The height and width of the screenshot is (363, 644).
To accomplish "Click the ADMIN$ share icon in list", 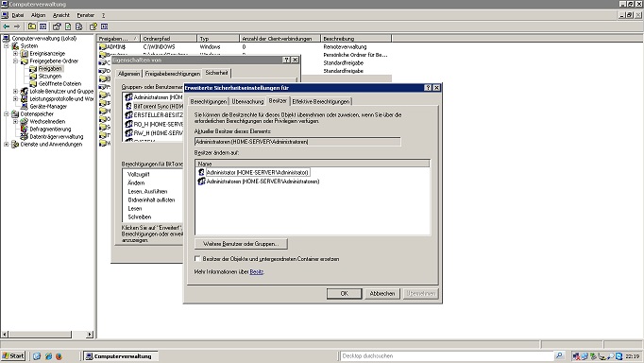I will pos(103,47).
